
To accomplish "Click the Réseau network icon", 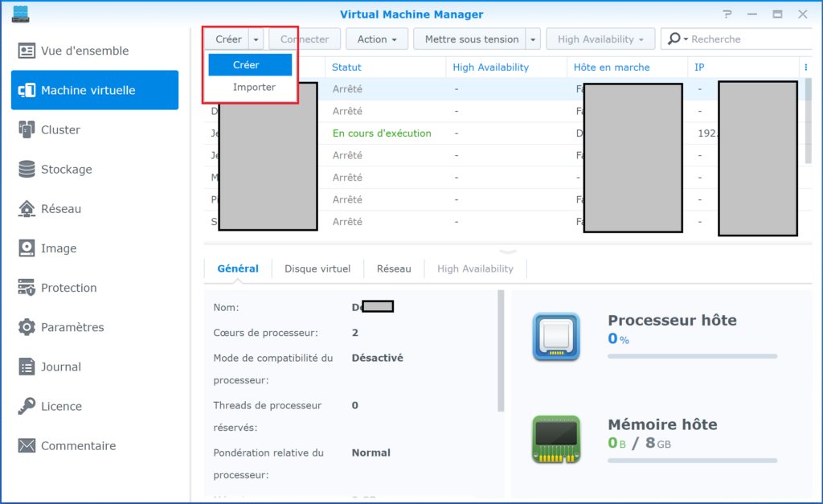I will [x=27, y=208].
